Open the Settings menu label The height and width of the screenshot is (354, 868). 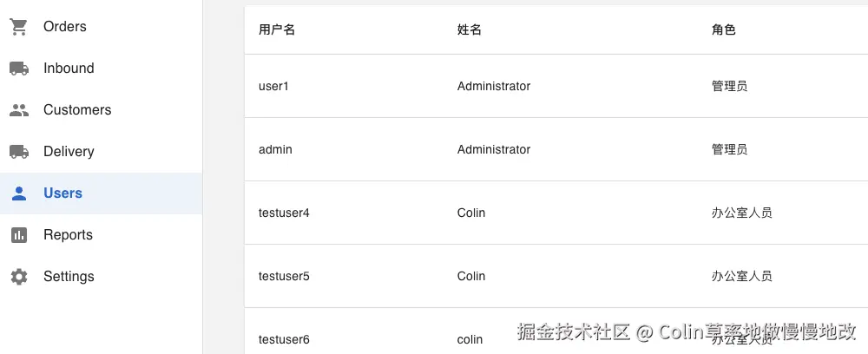coord(69,277)
